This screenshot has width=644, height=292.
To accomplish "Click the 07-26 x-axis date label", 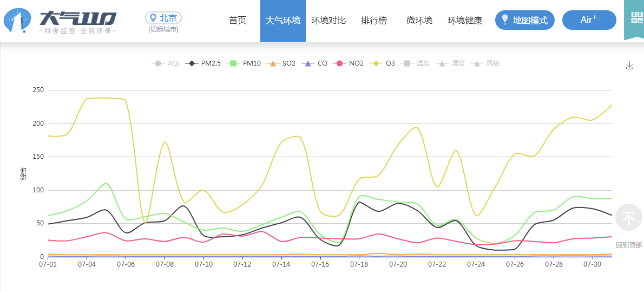I will [x=515, y=264].
